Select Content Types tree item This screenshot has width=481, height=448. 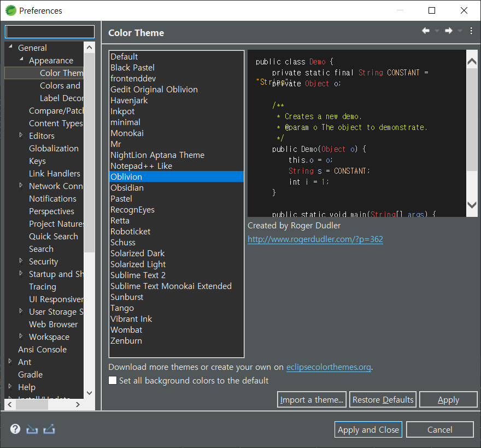[56, 123]
